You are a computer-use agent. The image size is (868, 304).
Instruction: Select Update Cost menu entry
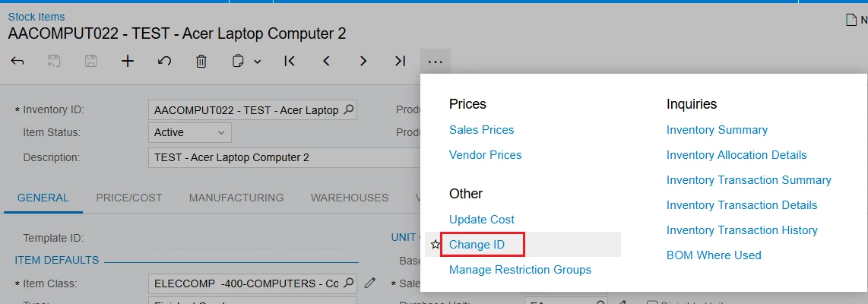482,220
